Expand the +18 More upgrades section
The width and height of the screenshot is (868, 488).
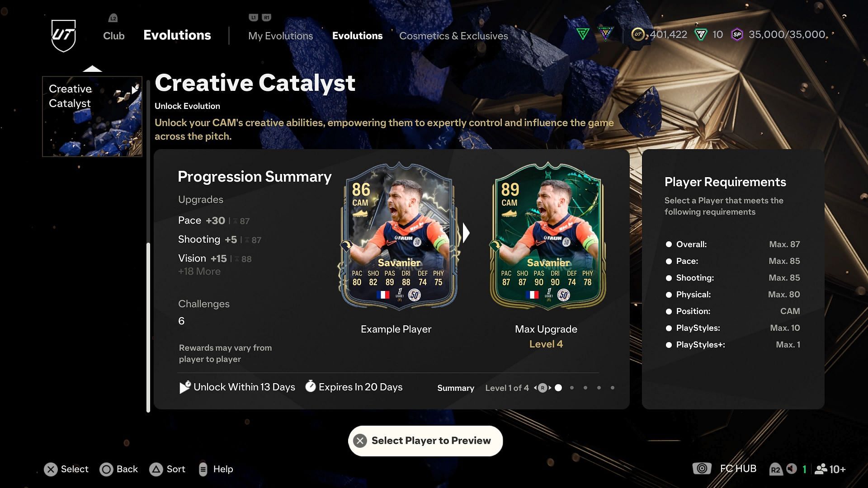point(199,272)
